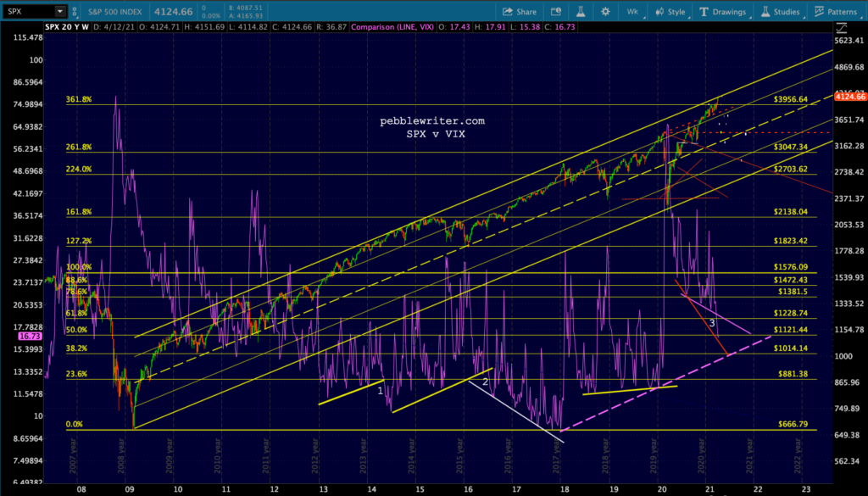
Task: Click the flask icon beside the gear
Action: (x=581, y=12)
